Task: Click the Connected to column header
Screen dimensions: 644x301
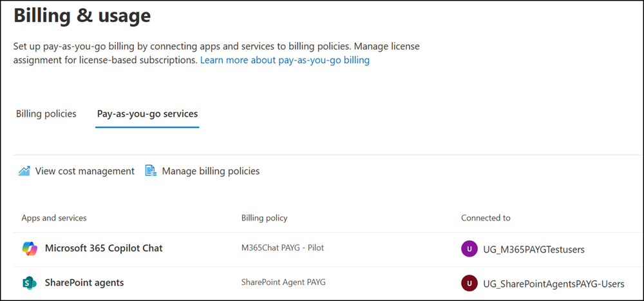Action: pyautogui.click(x=486, y=218)
